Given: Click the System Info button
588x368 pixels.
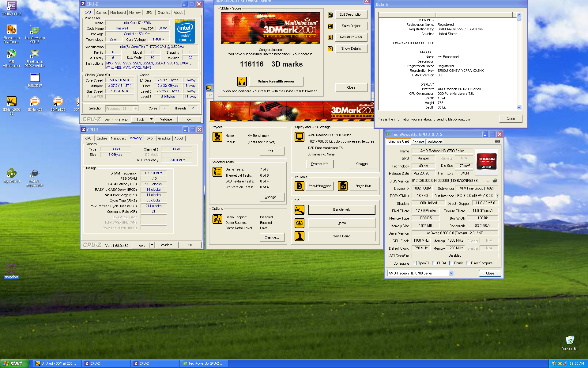Looking at the screenshot, I should pos(320,164).
